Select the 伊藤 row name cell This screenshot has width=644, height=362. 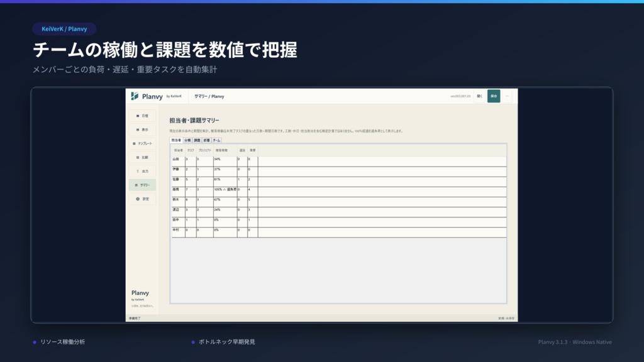[178, 171]
